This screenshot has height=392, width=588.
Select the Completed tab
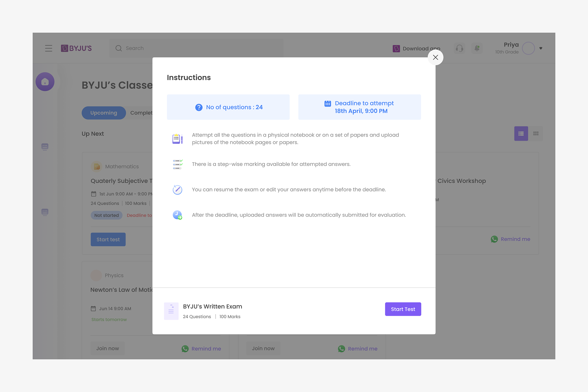(x=141, y=113)
